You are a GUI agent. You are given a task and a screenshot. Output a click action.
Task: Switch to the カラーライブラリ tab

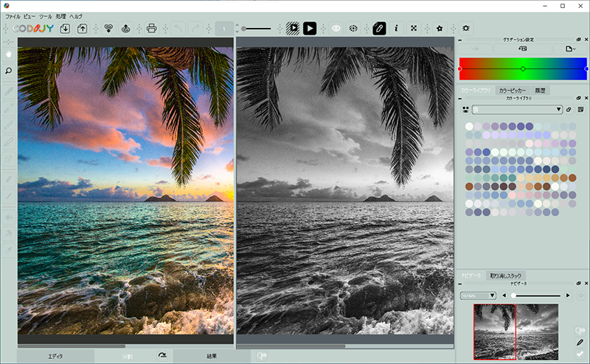click(x=476, y=90)
